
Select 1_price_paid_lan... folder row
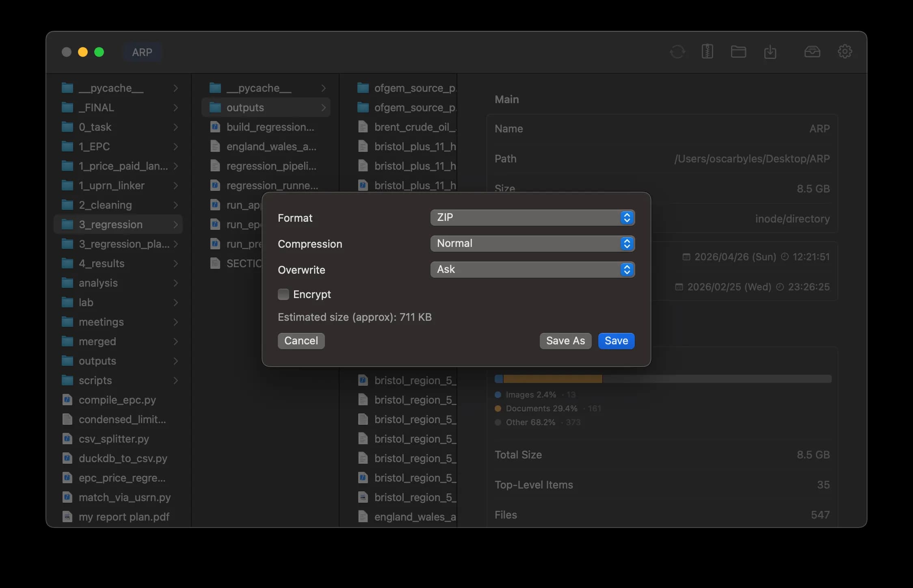coord(118,166)
